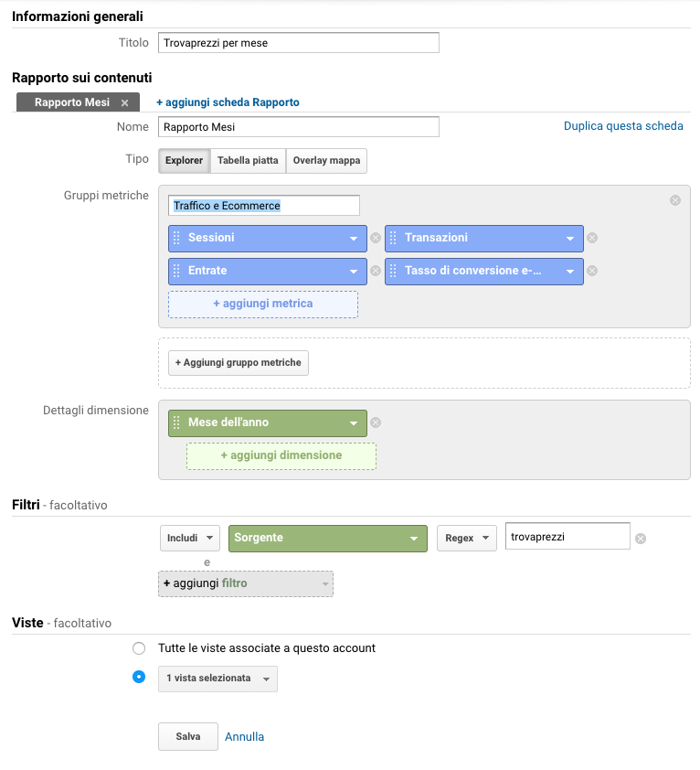This screenshot has width=700, height=770.
Task: Remove the Tasso di conversione metric
Action: click(x=592, y=271)
